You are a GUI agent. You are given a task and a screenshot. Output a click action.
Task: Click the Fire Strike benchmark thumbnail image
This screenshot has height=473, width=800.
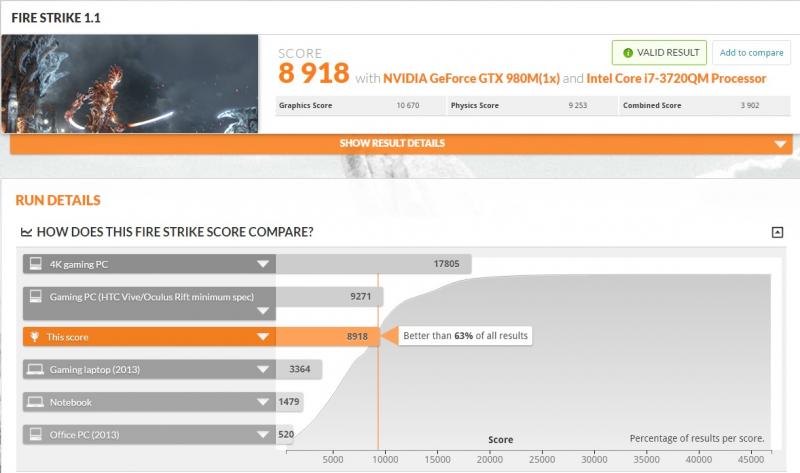coord(130,84)
